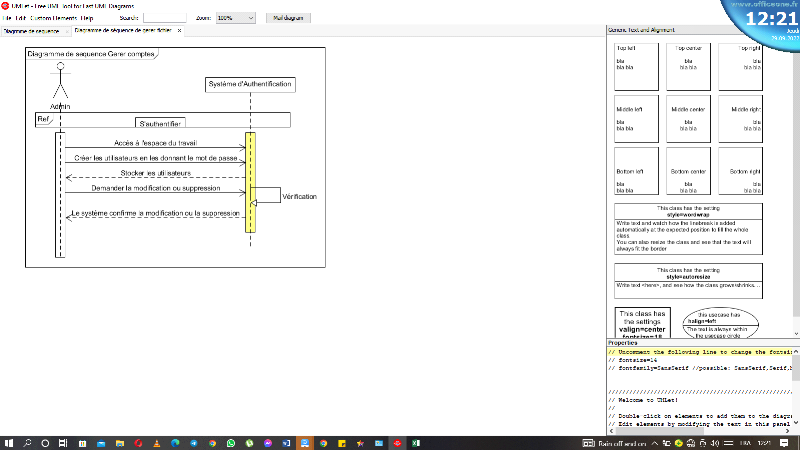Close the gerer fichier diagram tab
The height and width of the screenshot is (450, 800).
point(179,30)
